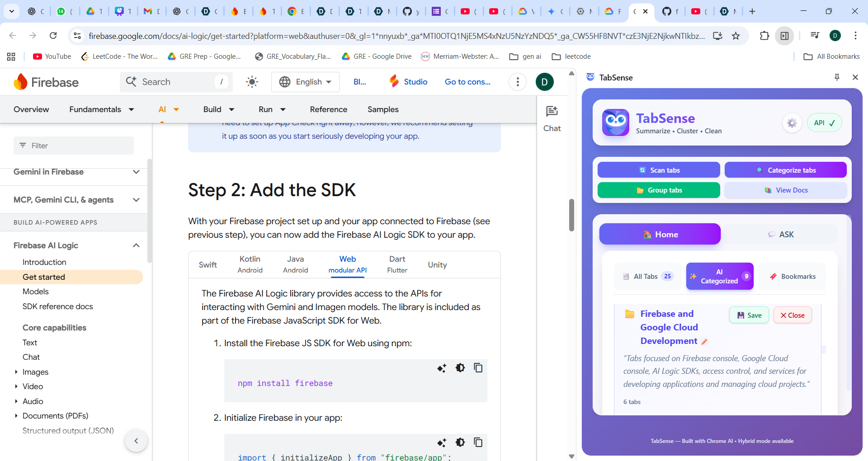Toggle dark theme on import code snippet

tap(460, 442)
